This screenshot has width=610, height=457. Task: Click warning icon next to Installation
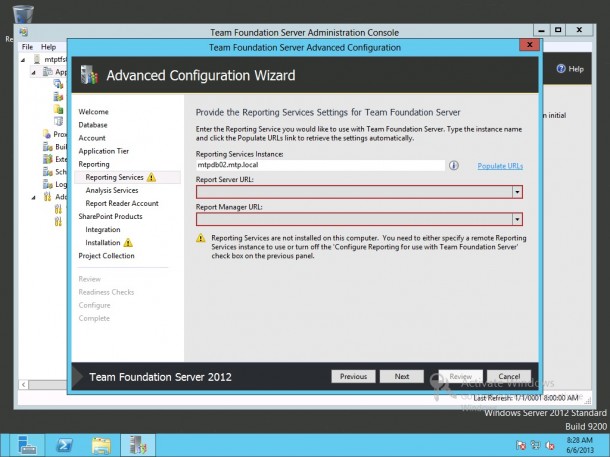click(x=128, y=243)
